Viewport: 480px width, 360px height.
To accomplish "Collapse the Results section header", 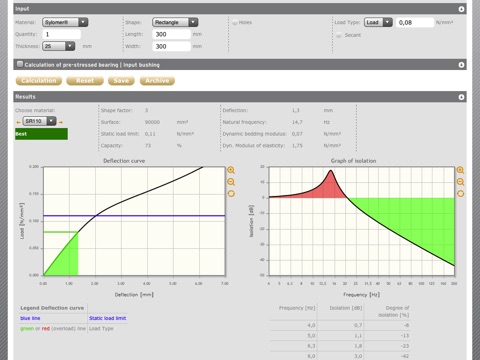I will pos(461,97).
